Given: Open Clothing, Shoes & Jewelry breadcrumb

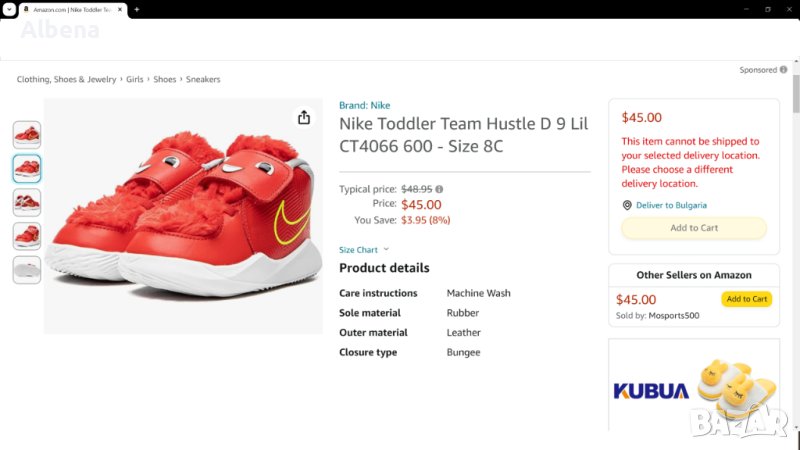Looking at the screenshot, I should [x=66, y=79].
